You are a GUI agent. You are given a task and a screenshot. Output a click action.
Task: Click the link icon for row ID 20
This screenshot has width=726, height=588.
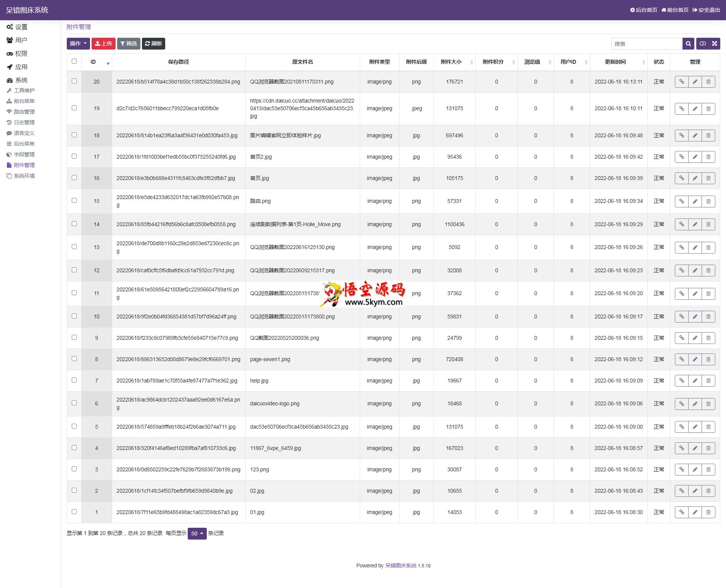[x=681, y=82]
